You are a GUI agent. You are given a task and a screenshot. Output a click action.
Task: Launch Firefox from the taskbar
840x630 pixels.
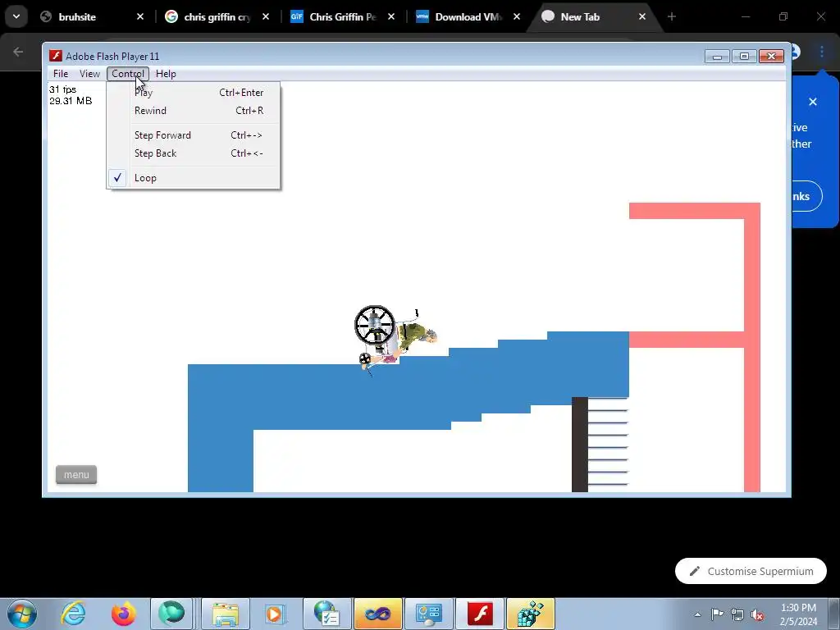click(124, 614)
